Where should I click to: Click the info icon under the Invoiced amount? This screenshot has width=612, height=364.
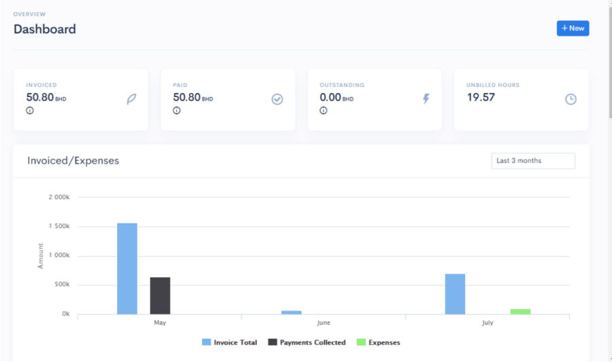[x=30, y=111]
